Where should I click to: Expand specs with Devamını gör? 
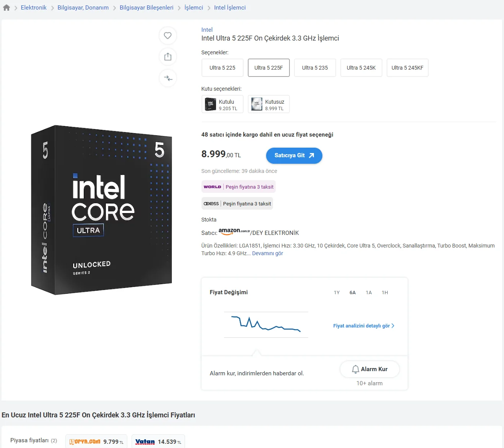coord(267,253)
